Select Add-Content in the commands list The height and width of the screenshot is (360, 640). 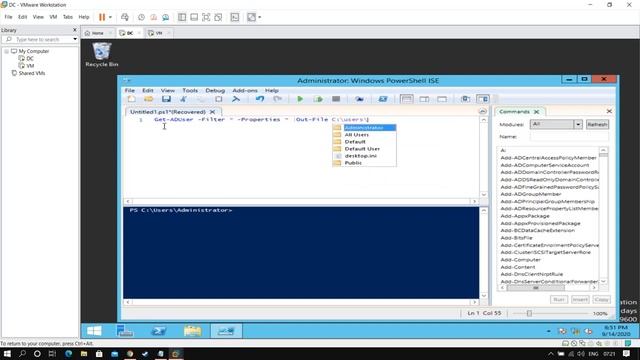pos(518,267)
